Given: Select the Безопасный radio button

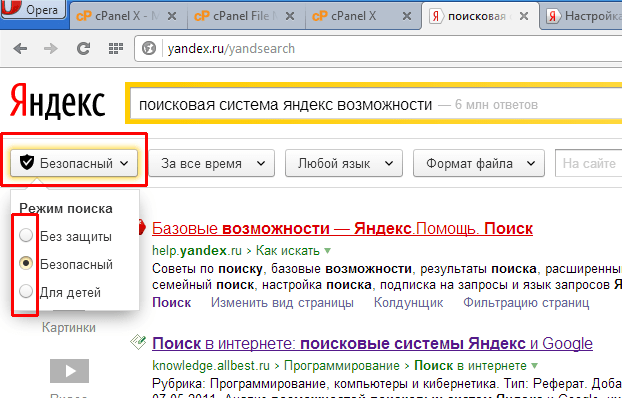Looking at the screenshot, I should click(x=26, y=263).
